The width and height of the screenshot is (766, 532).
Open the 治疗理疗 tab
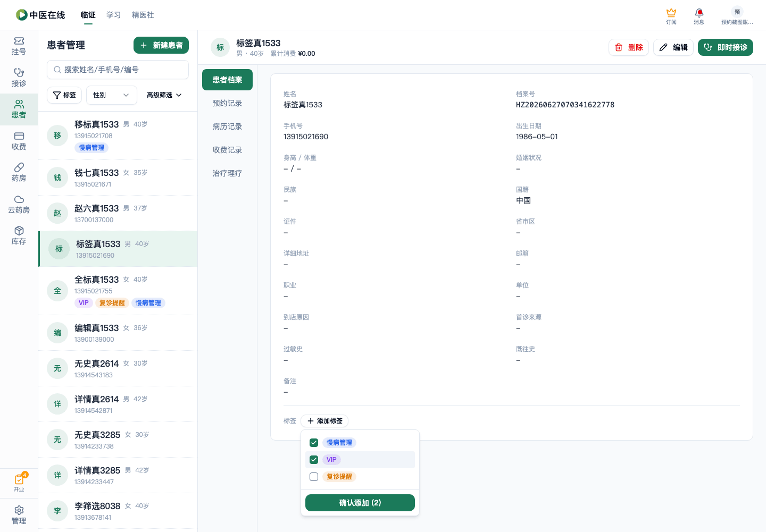tap(227, 173)
